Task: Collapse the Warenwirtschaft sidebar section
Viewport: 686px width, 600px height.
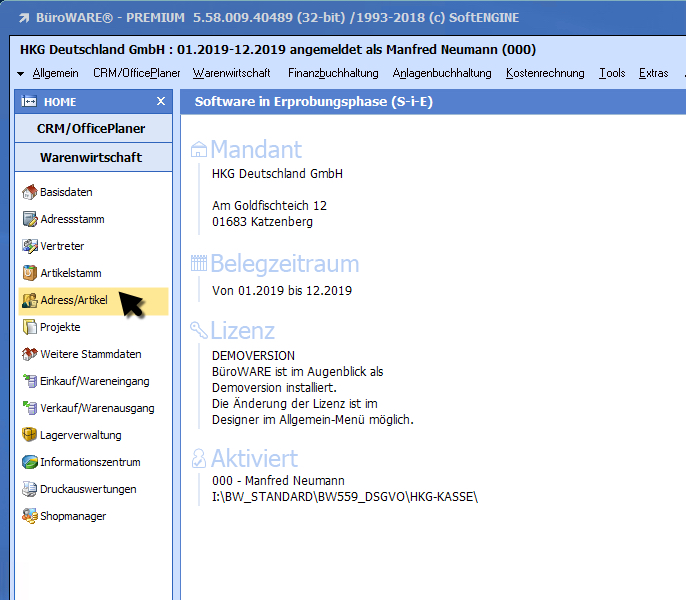Action: point(91,157)
